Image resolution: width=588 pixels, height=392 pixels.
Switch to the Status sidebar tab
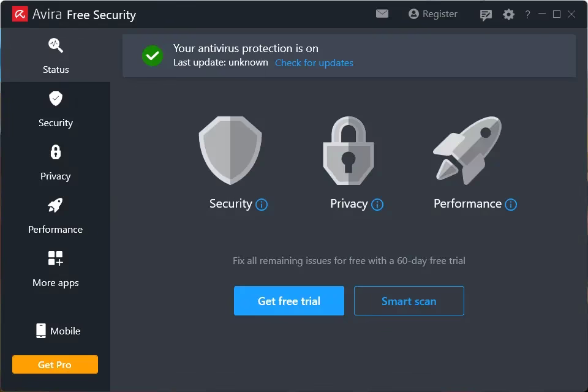pyautogui.click(x=56, y=56)
